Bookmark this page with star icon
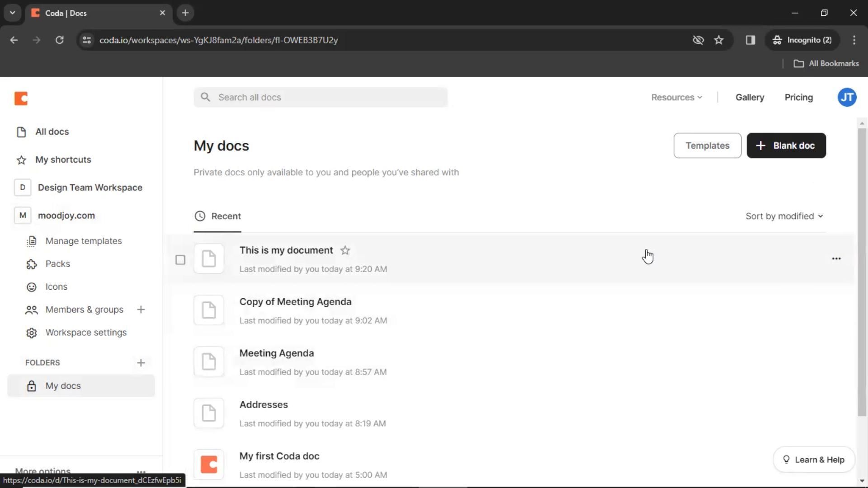This screenshot has width=868, height=488. (718, 40)
